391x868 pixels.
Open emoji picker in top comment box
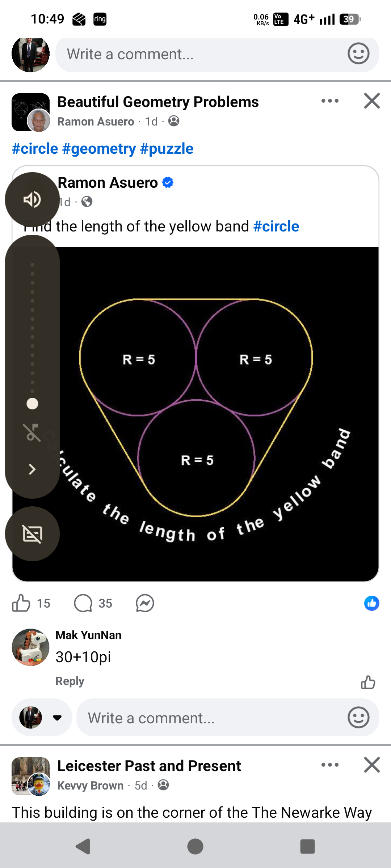(358, 54)
